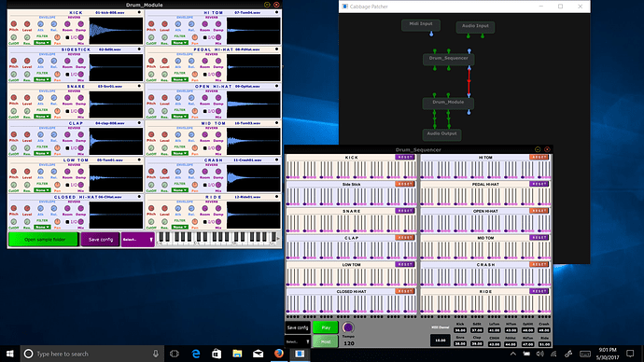Adjust the Kick reverb Room knob
644x362 pixels.
point(67,24)
